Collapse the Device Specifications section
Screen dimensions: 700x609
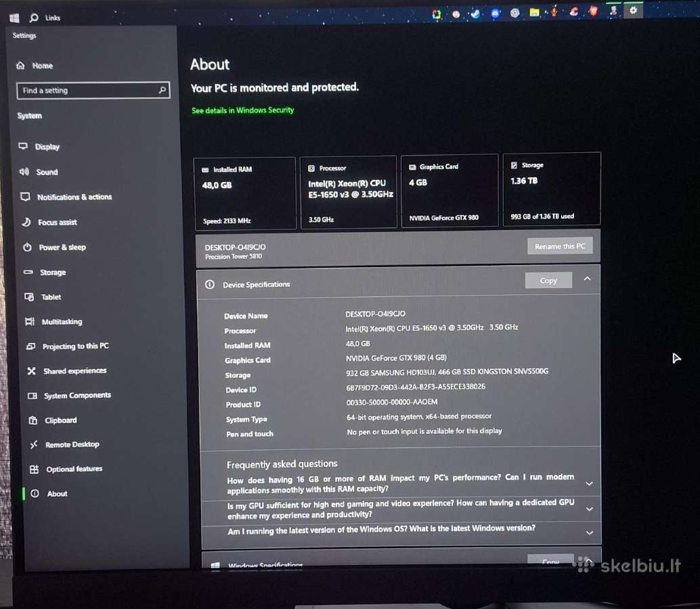click(x=587, y=279)
